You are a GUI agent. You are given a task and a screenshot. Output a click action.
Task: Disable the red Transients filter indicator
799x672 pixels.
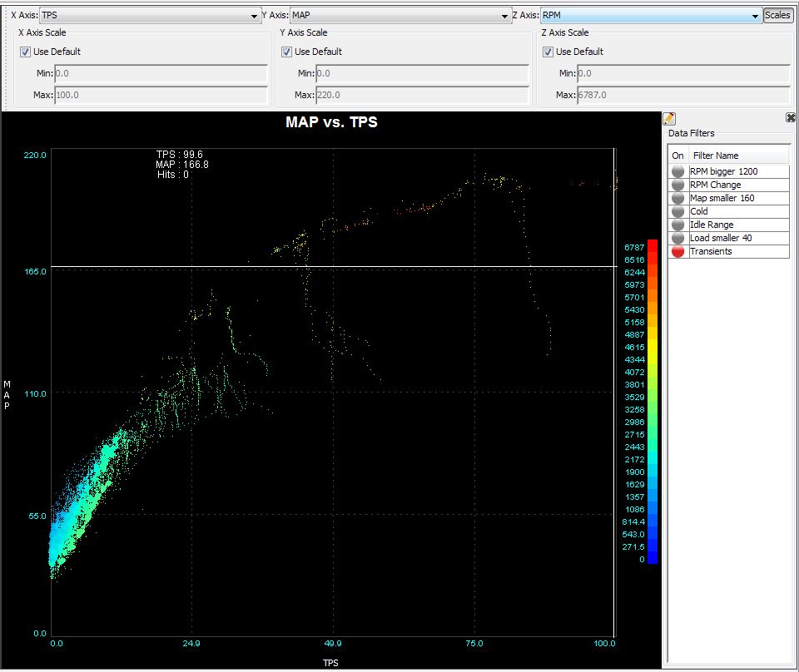[x=677, y=251]
